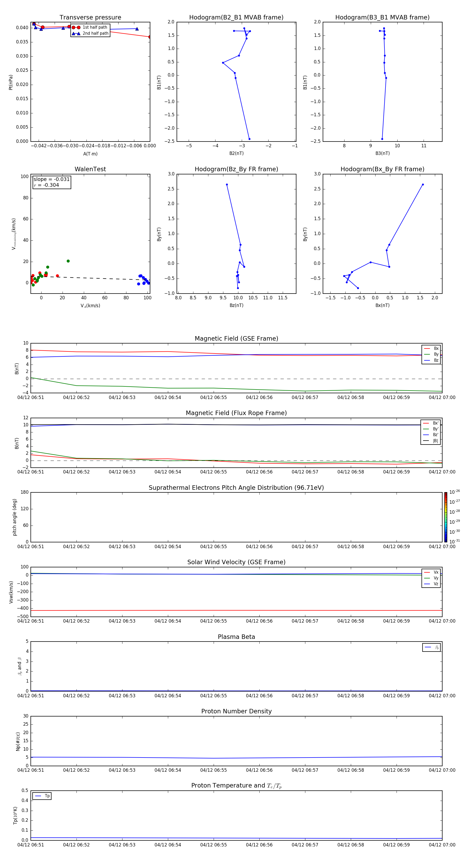Click the Vy entry in velocity legend
473x868 pixels.
tap(431, 578)
